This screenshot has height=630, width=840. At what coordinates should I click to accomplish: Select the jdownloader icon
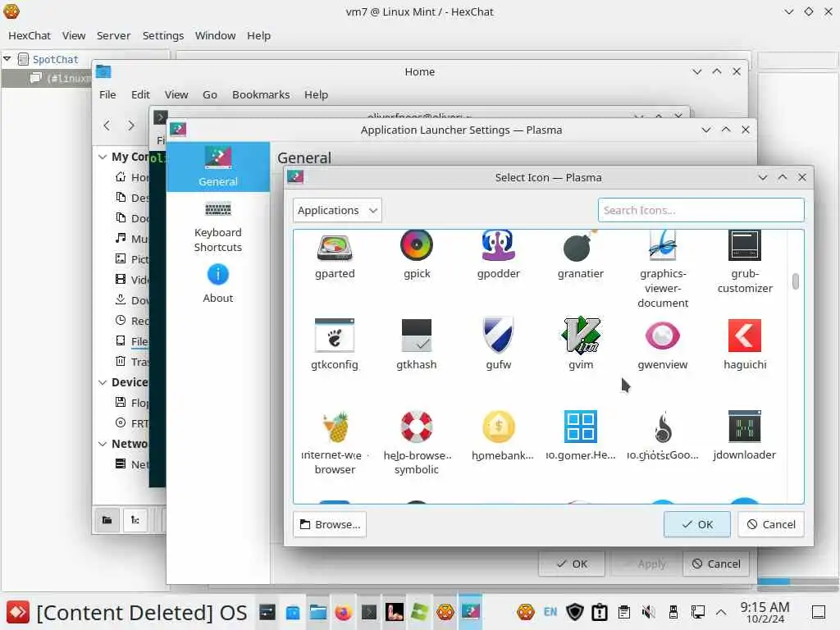pyautogui.click(x=745, y=427)
